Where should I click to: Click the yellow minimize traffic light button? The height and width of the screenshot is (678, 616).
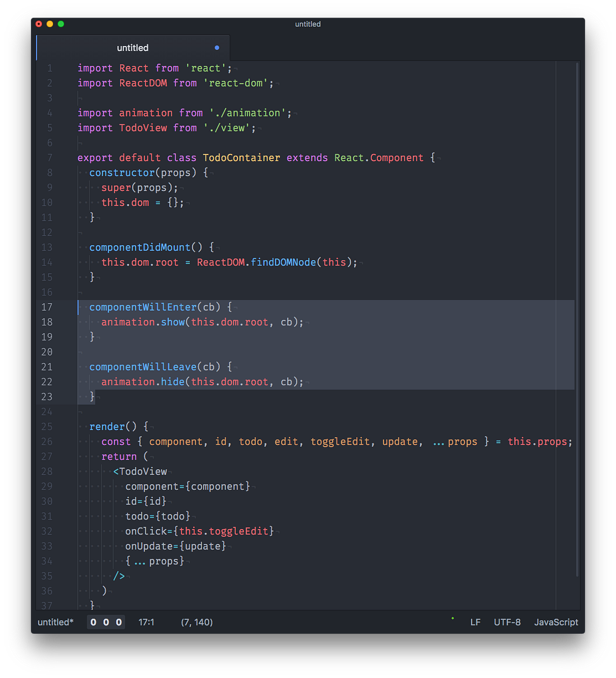49,24
